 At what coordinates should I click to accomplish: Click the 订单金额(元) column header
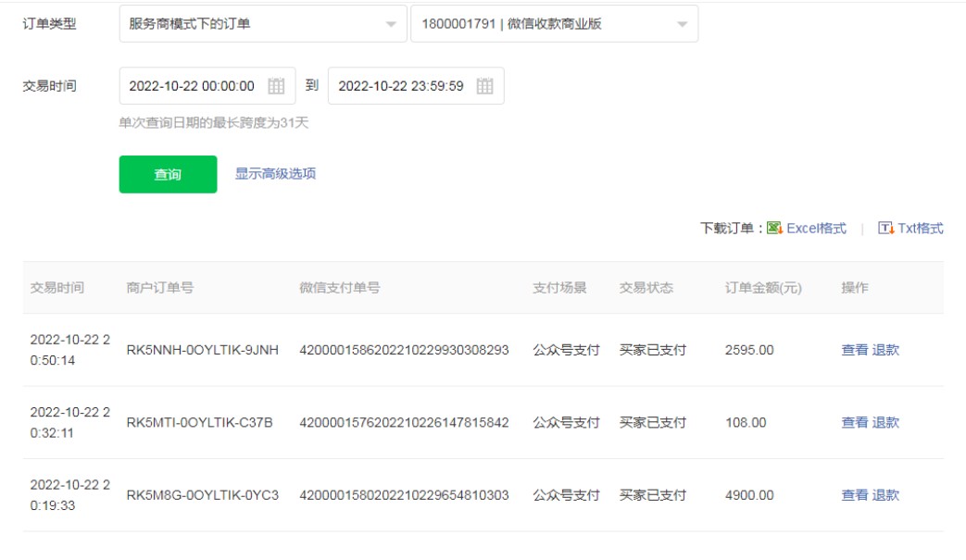click(x=763, y=288)
